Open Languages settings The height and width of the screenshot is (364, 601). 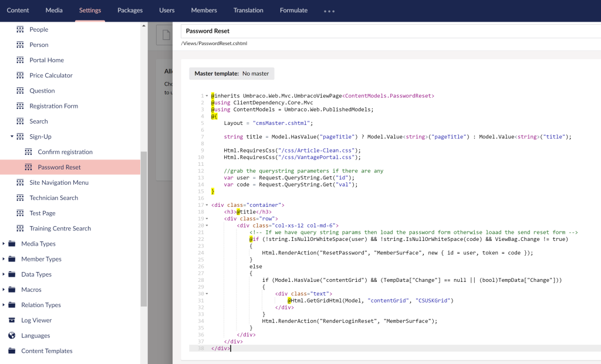click(36, 336)
